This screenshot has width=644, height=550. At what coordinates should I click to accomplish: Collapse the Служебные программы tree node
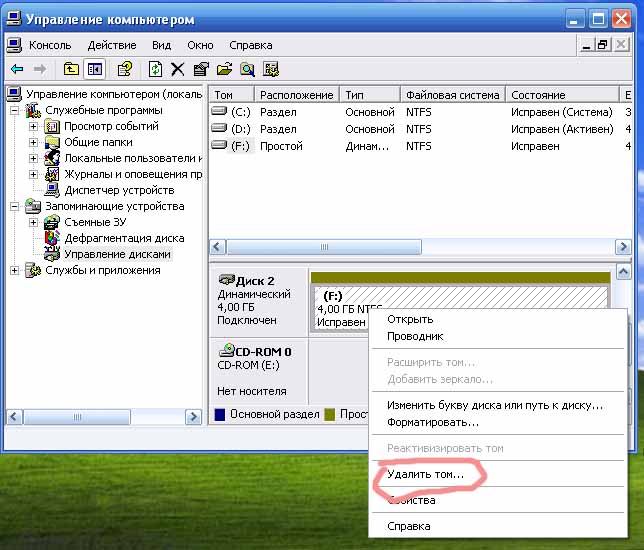click(x=15, y=111)
